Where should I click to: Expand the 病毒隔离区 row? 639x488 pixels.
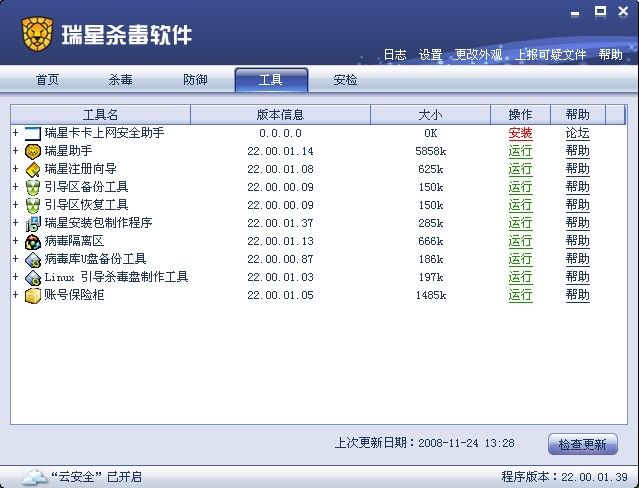point(15,241)
